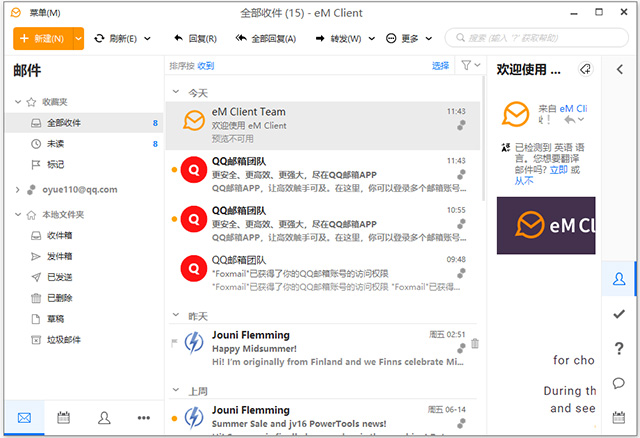Click the 新建(N) new message button
Viewport: 640px width, 438px height.
pos(43,38)
